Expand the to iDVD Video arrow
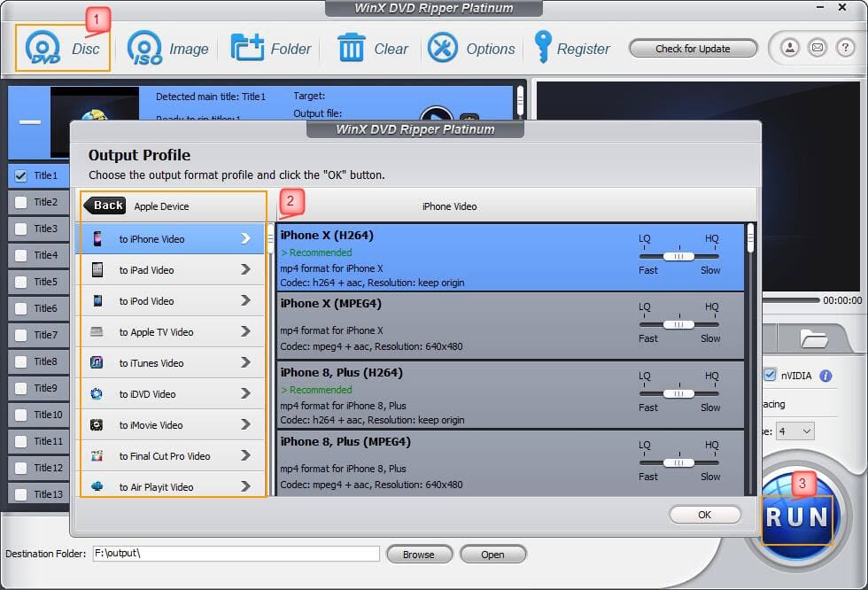 point(246,393)
